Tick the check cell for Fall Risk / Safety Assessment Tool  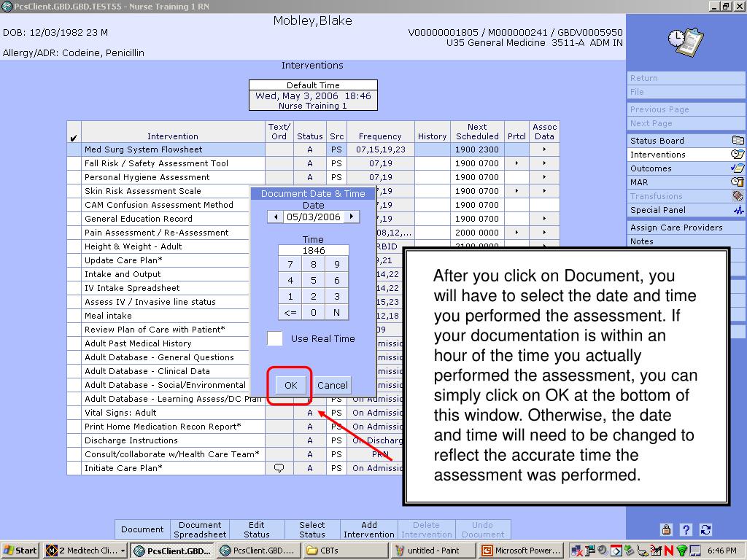coord(74,163)
